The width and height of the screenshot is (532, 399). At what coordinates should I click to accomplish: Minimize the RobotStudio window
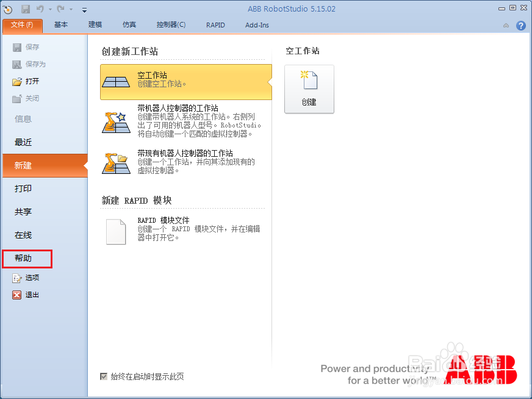click(502, 9)
